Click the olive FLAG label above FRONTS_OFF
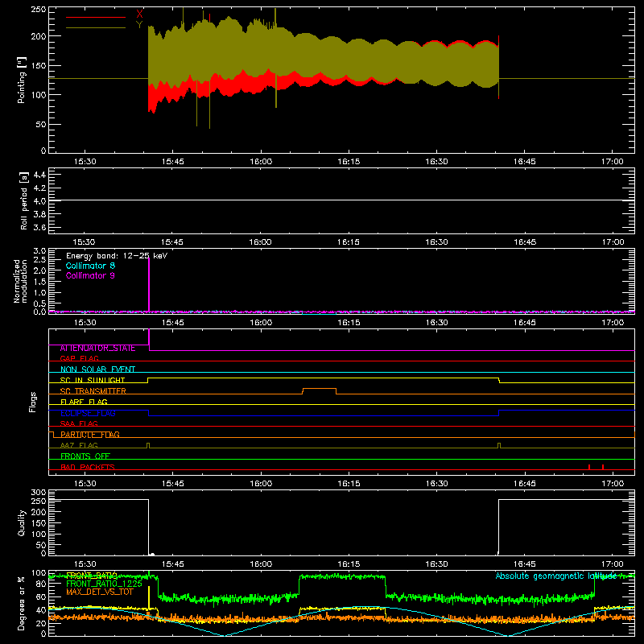Screen dimensions: 644x644 pos(79,445)
